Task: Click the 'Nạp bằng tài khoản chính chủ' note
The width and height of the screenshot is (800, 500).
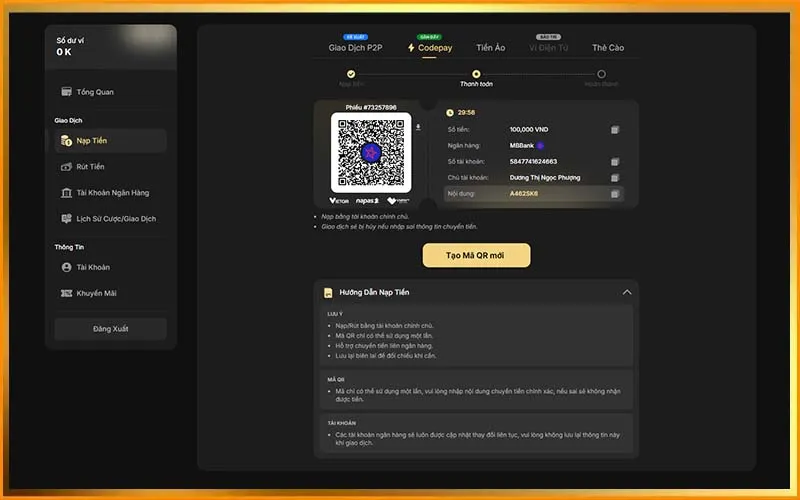Action: coord(365,217)
